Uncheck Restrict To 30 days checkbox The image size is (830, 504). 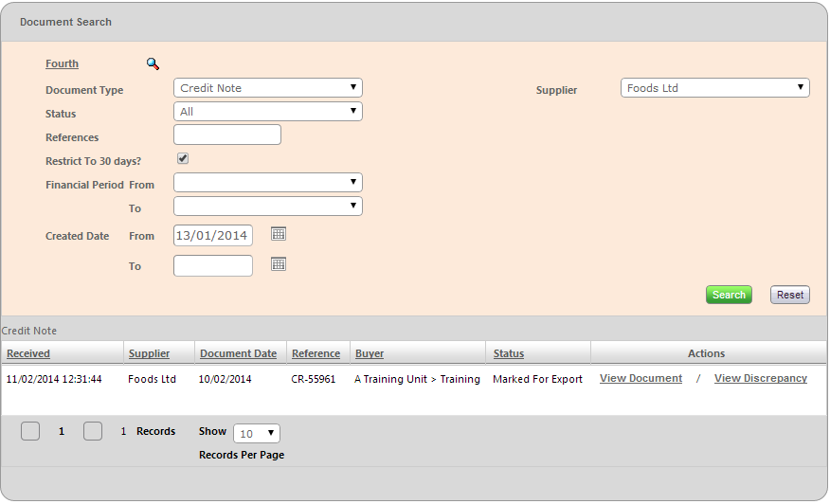coord(183,159)
